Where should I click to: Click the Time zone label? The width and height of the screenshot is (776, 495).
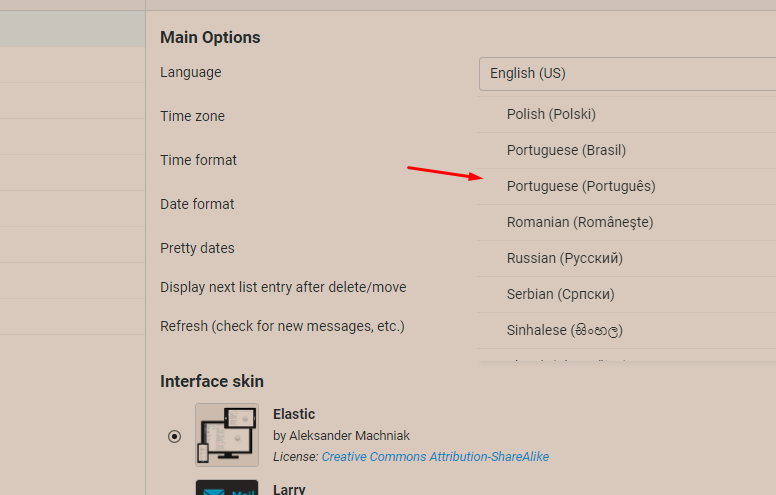tap(192, 116)
